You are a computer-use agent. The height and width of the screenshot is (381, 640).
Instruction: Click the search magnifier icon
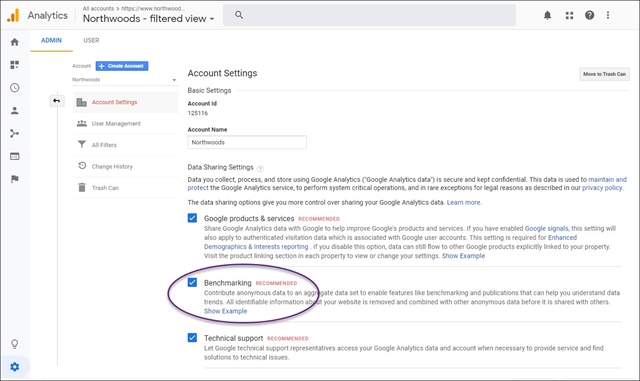(239, 15)
